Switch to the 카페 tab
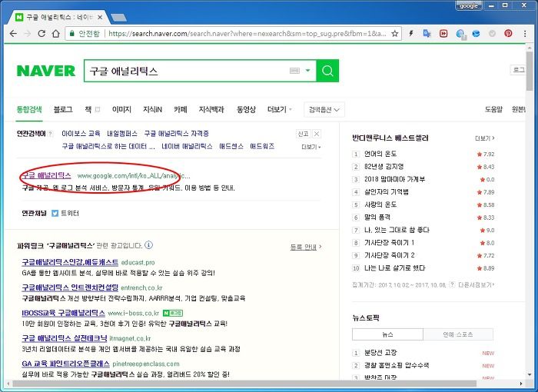Screen dimensions: 538x392 [180, 109]
